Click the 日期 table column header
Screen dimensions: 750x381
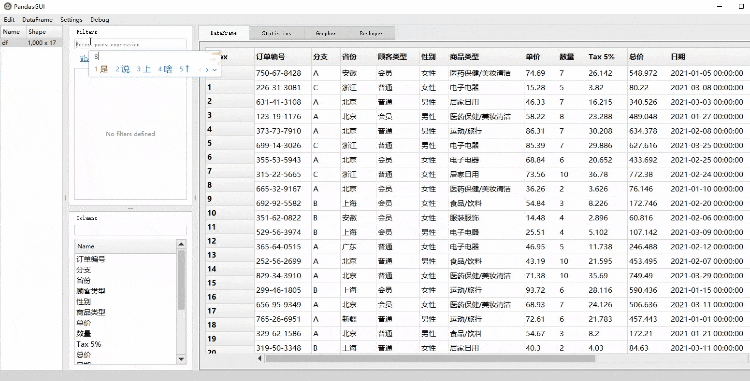pyautogui.click(x=710, y=56)
